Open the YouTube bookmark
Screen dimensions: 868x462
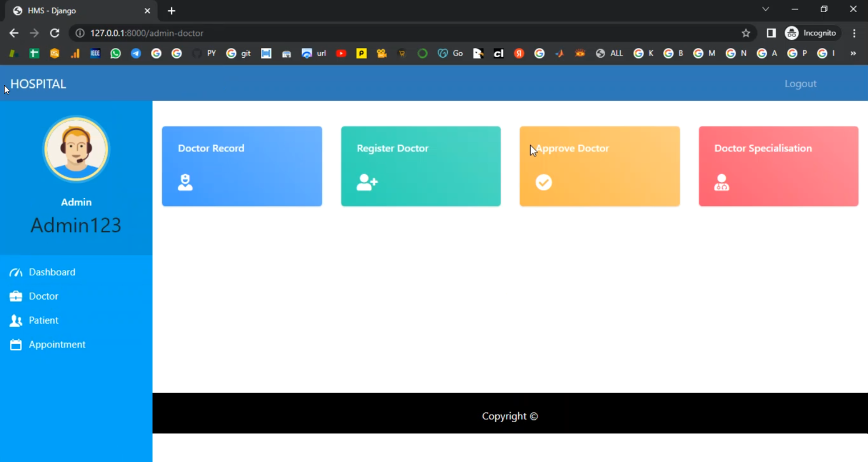point(341,53)
